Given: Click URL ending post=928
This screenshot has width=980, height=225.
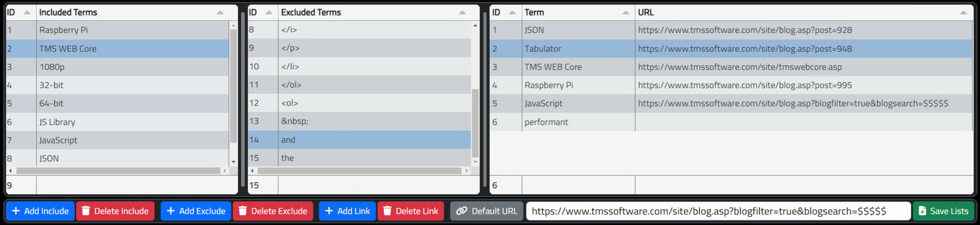Looking at the screenshot, I should [x=745, y=30].
